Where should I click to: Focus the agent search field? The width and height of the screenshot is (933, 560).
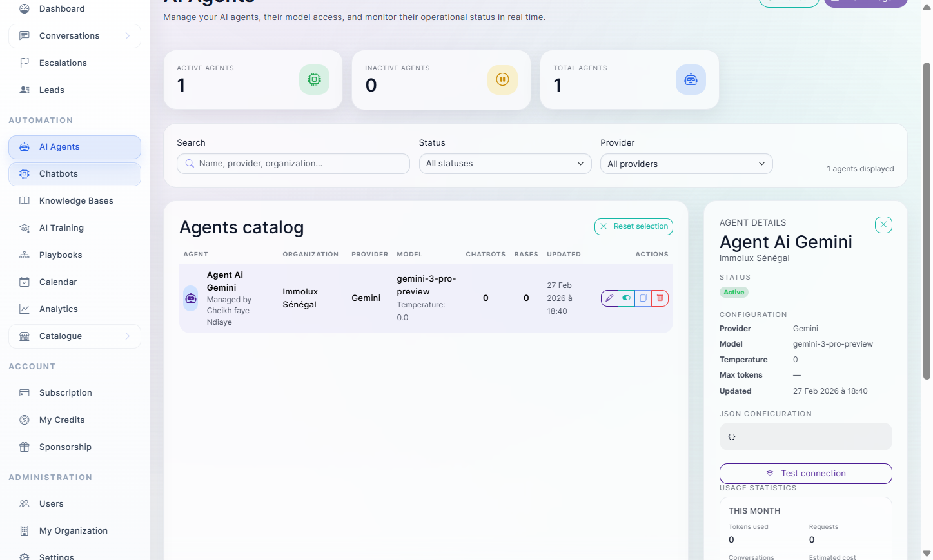pos(293,164)
